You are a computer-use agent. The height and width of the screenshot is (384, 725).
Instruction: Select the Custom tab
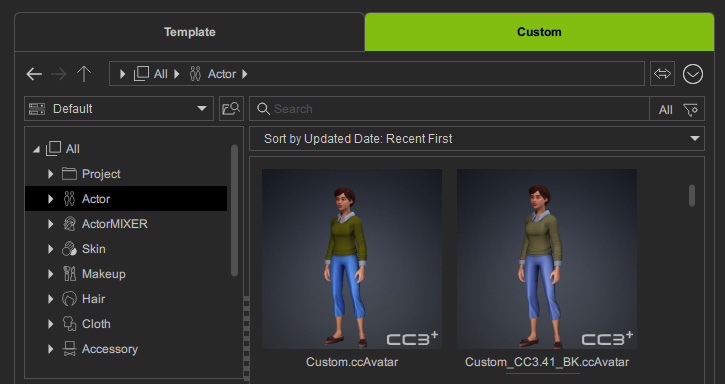(539, 32)
